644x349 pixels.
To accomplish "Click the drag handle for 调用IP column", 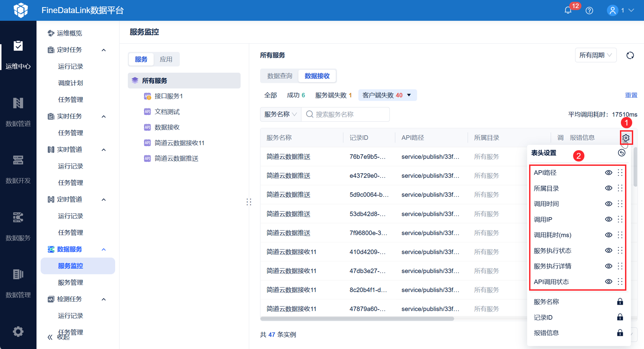I will tap(620, 219).
